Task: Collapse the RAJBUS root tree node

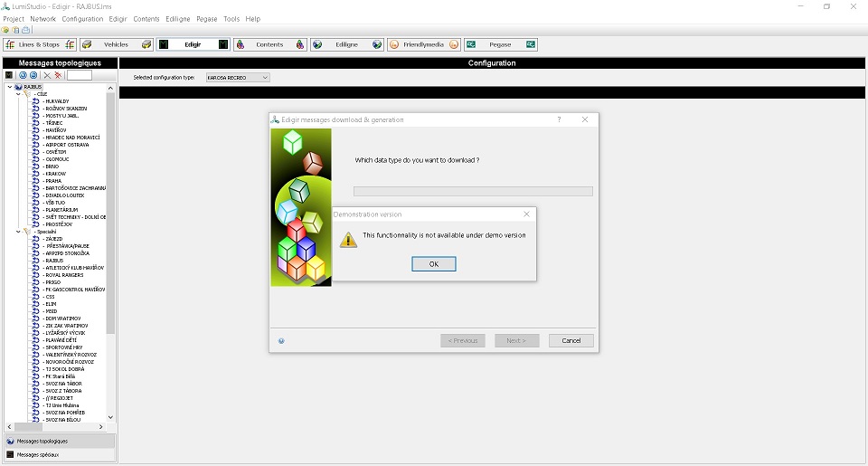Action: [9, 87]
